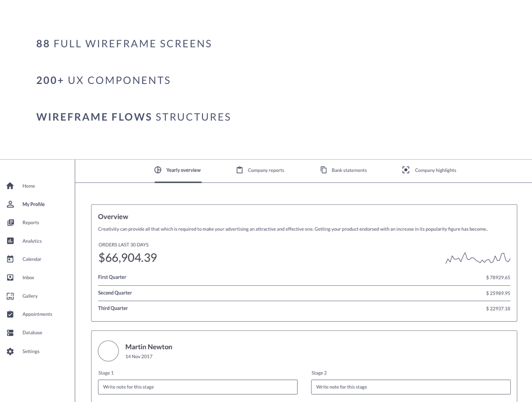The width and height of the screenshot is (532, 402).
Task: Open the Database icon in sidebar
Action: (x=10, y=333)
